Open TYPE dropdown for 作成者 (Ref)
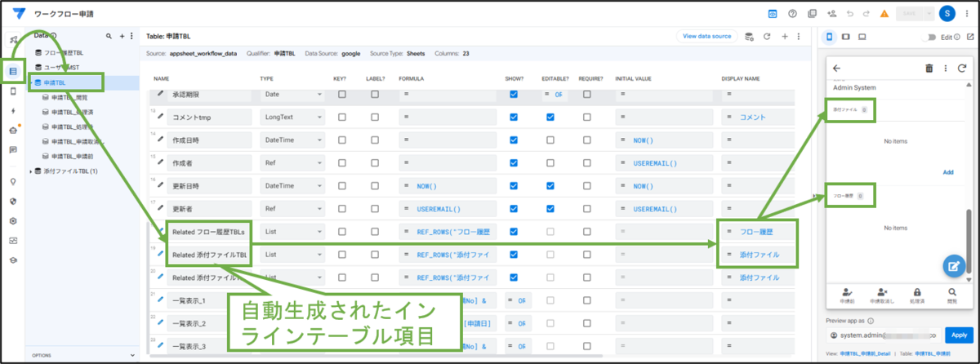 [292, 163]
